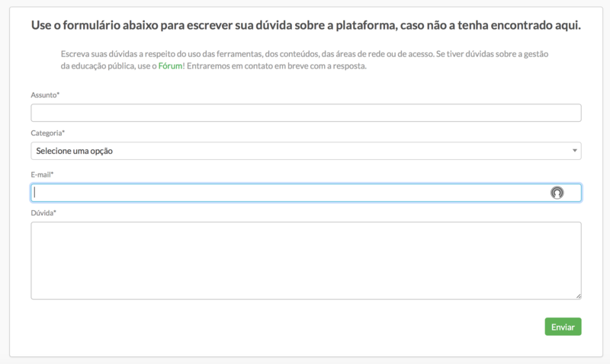
Task: Click the 'Use o formulário abaixo' heading
Action: 305,25
